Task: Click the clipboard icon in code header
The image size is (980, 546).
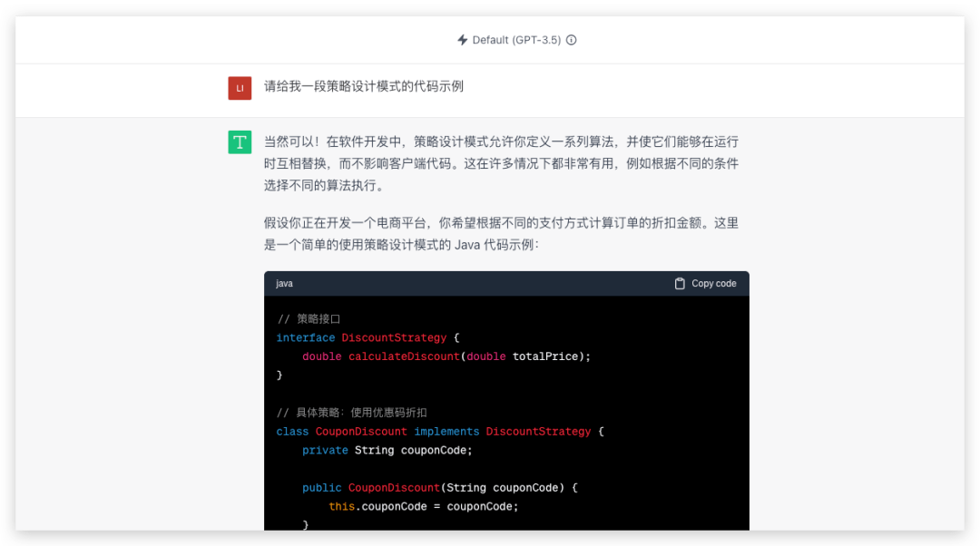Action: point(680,284)
